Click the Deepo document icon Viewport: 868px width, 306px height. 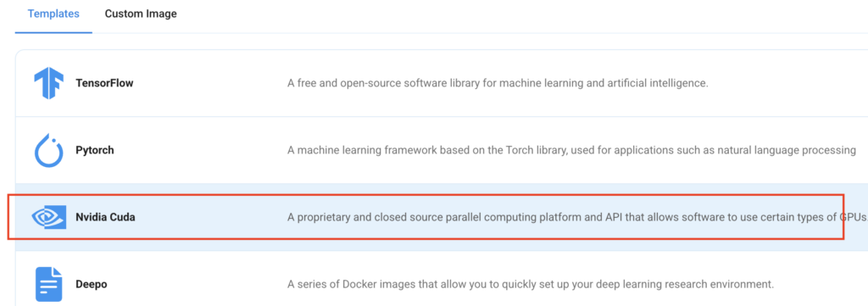tap(49, 284)
